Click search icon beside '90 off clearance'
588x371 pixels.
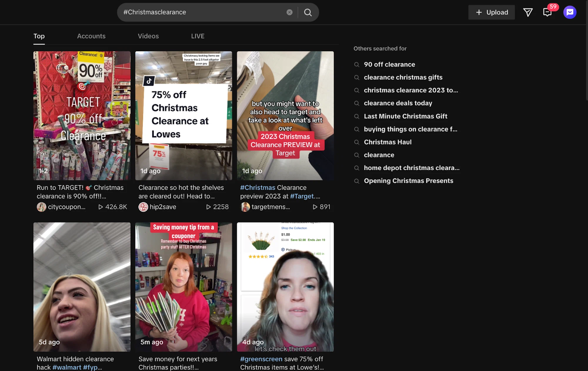[x=357, y=64]
